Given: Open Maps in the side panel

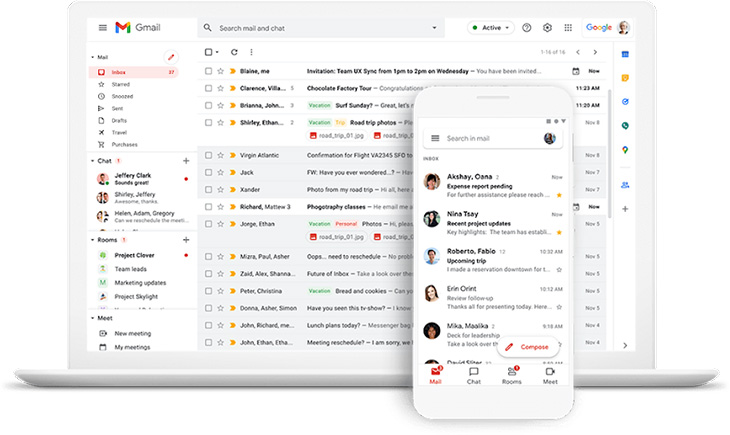Looking at the screenshot, I should (625, 150).
